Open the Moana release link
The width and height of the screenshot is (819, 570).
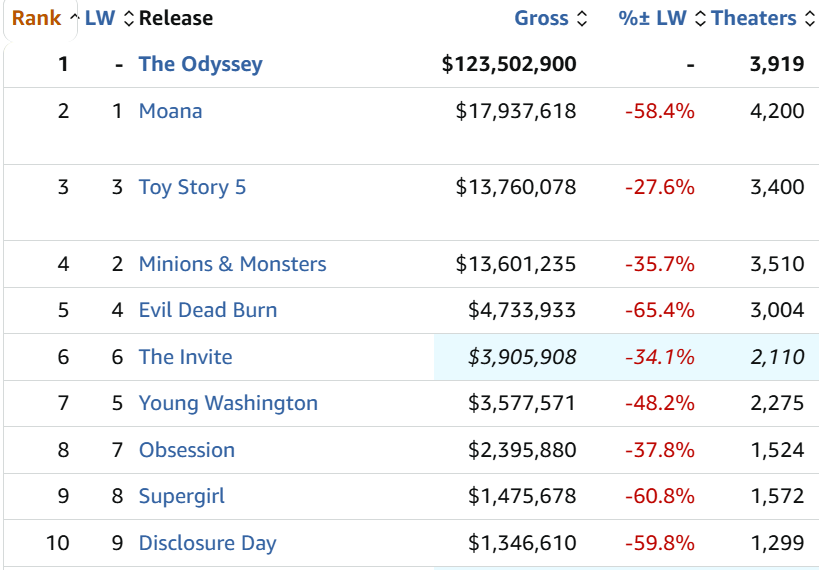(170, 111)
